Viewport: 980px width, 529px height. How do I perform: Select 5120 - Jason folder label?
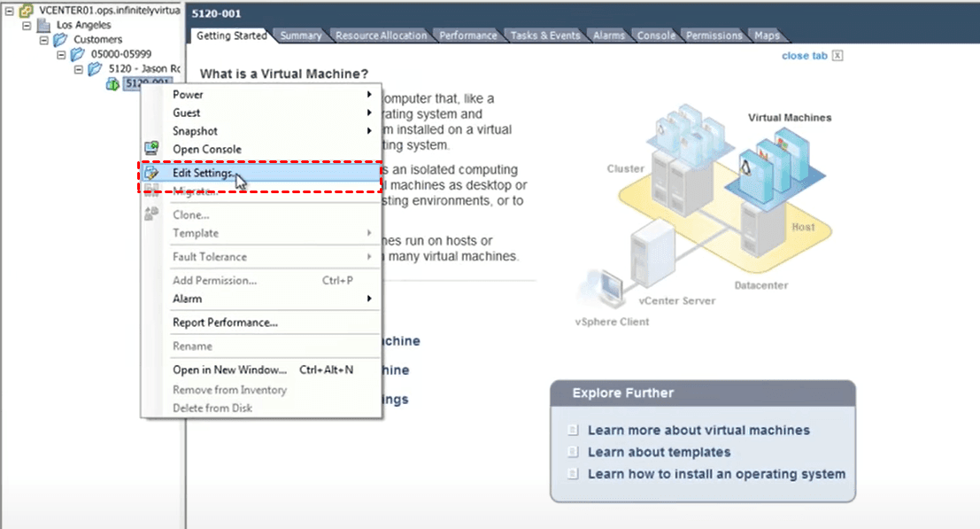[144, 69]
